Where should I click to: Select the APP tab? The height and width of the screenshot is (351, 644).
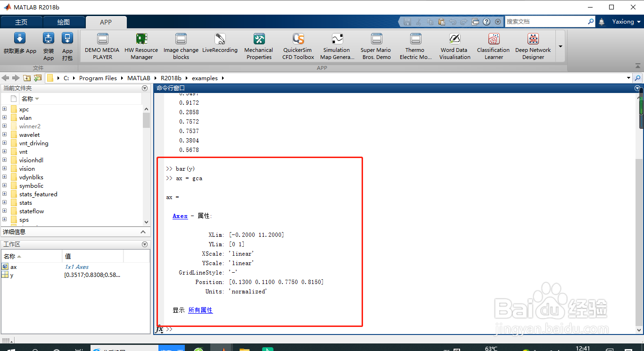[x=106, y=22]
